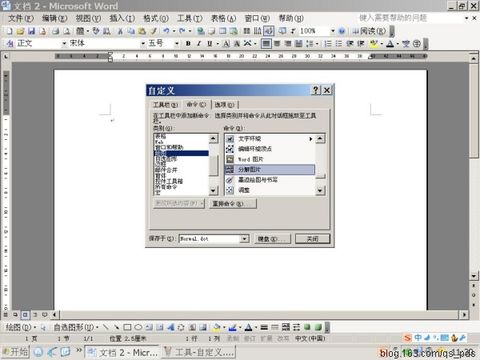
Task: Open the font color A swatch
Action: [x=389, y=44]
